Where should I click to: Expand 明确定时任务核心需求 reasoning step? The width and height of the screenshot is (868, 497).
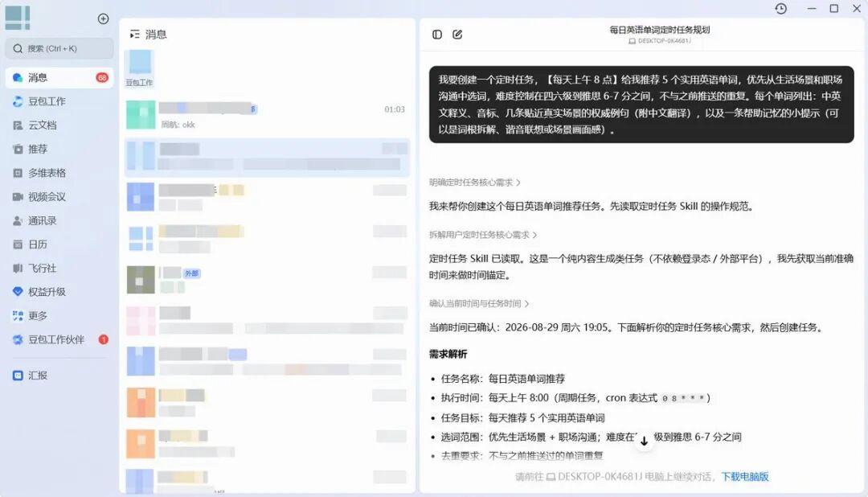pyautogui.click(x=474, y=183)
